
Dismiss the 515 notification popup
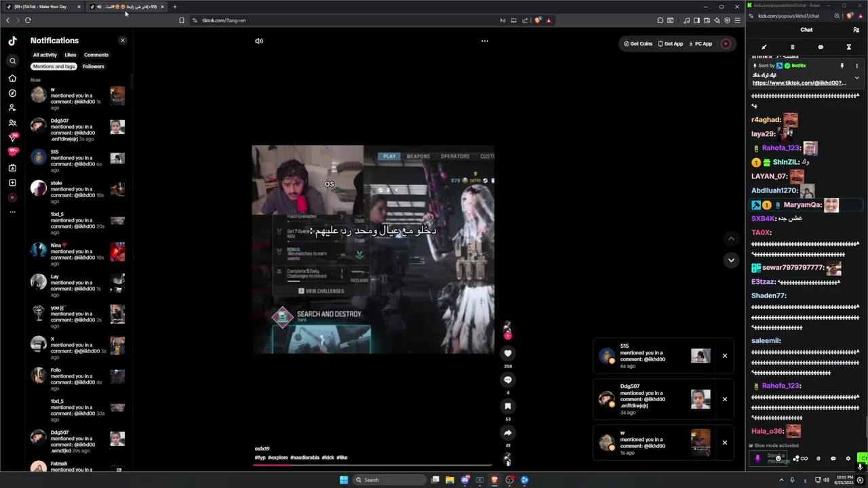coord(724,356)
